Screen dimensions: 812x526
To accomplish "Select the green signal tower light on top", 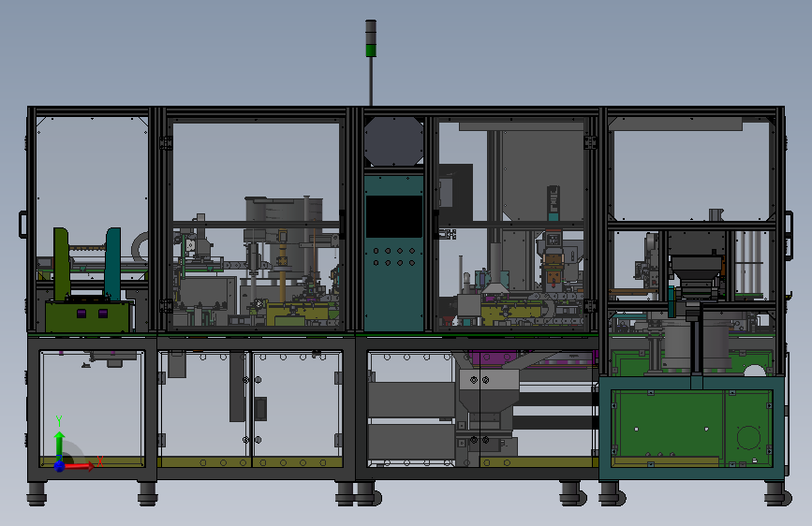I will click(371, 51).
